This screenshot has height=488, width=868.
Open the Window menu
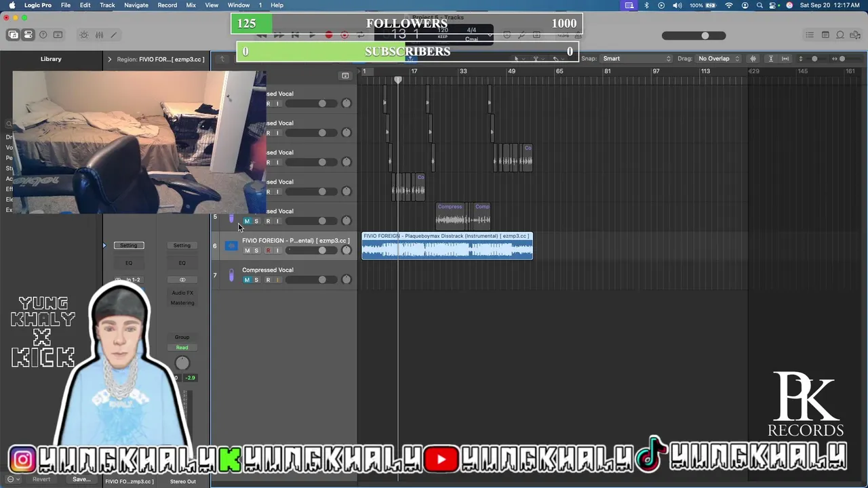point(239,5)
